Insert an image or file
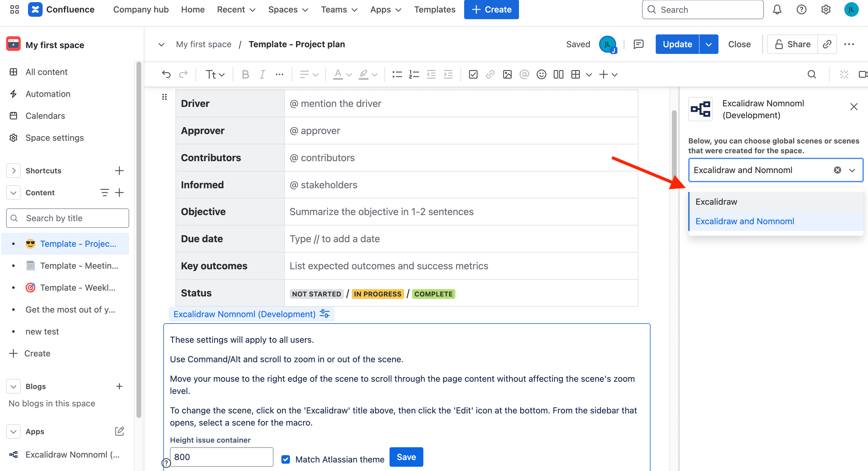Viewport: 868px width, 471px height. point(507,75)
